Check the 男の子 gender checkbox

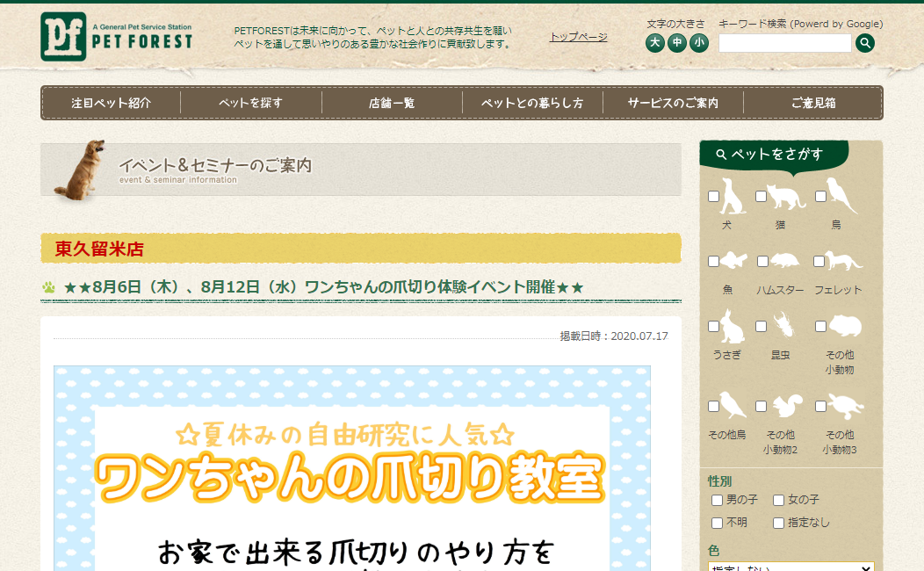click(717, 501)
